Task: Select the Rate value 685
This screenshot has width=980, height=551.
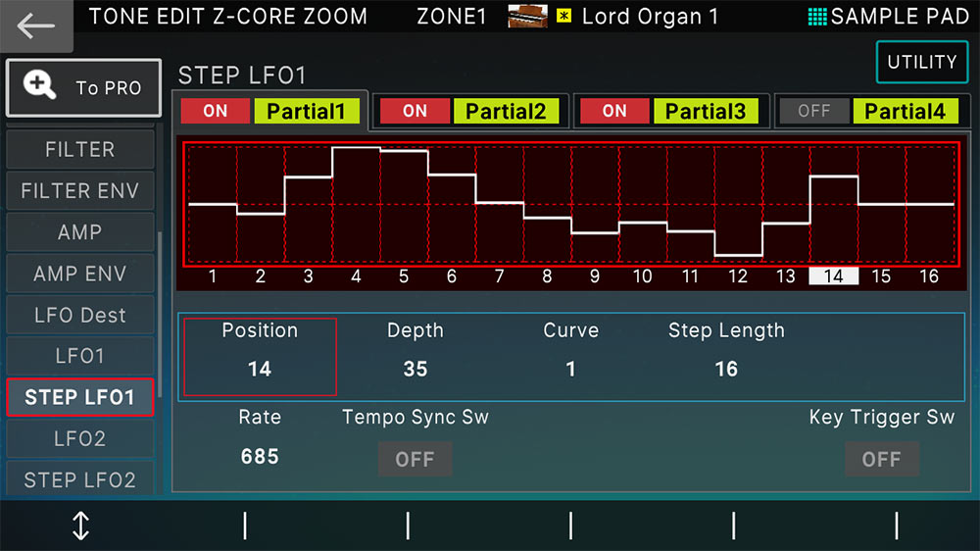Action: 260,457
